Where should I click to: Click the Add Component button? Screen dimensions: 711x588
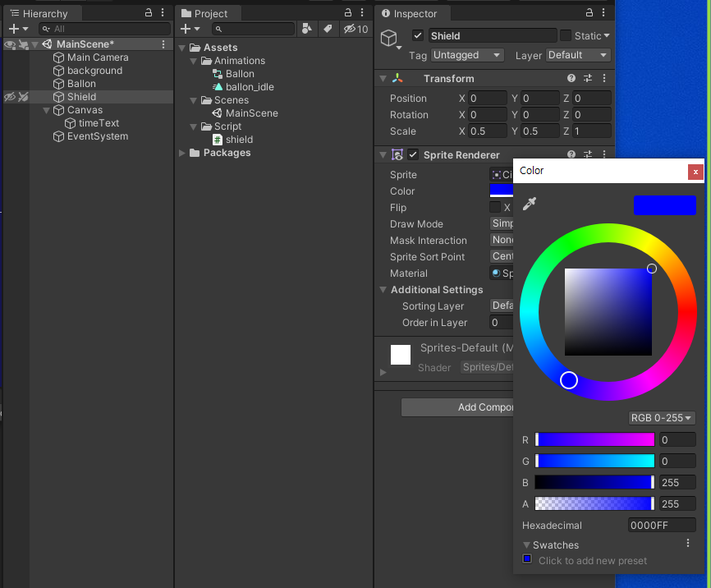click(457, 407)
